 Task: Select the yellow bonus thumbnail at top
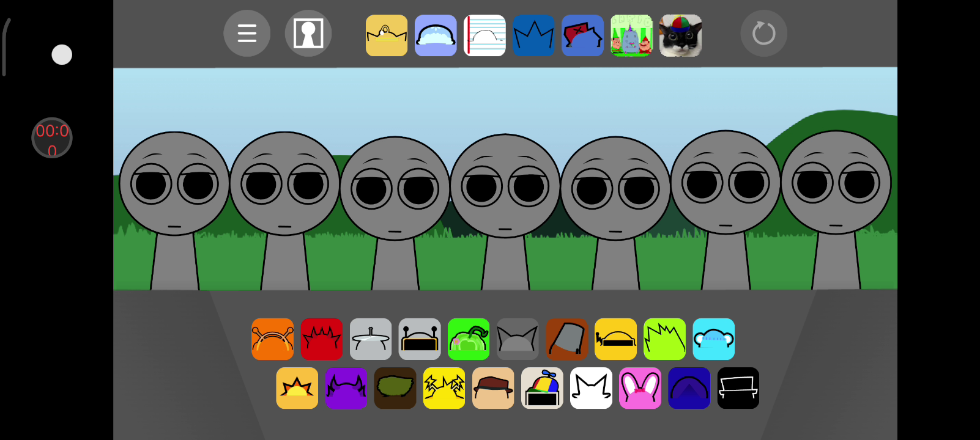pyautogui.click(x=387, y=35)
